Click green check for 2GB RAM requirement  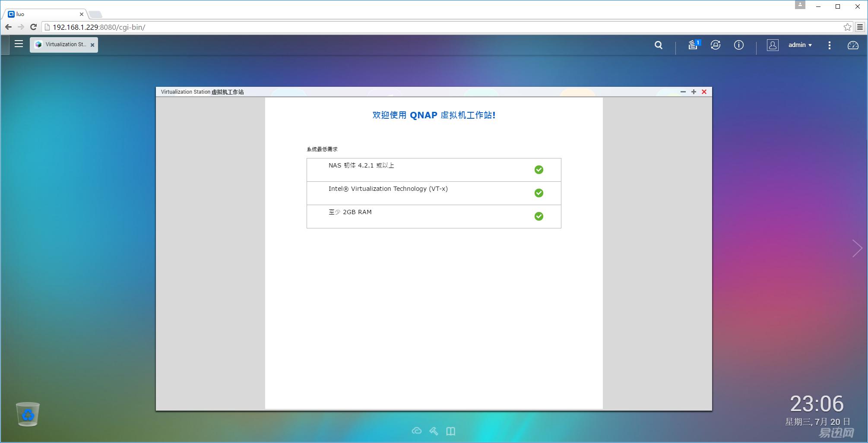(539, 216)
